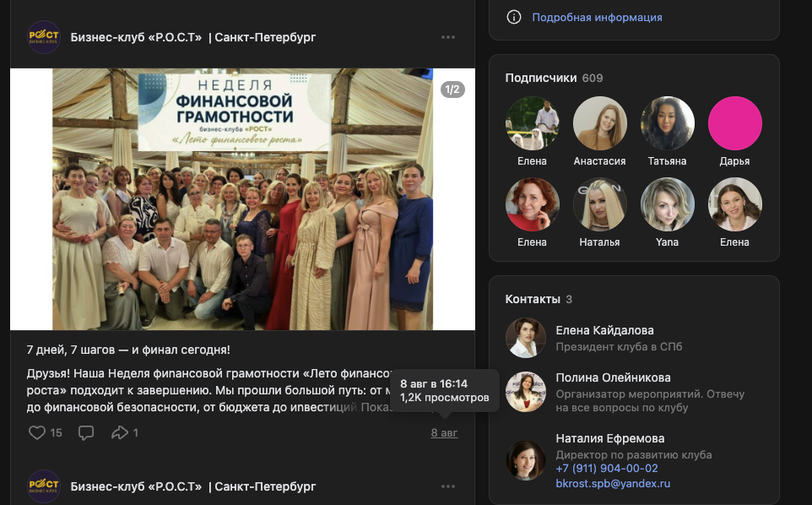Open subscriber Анастасия's avatar
This screenshot has width=812, height=505.
599,123
